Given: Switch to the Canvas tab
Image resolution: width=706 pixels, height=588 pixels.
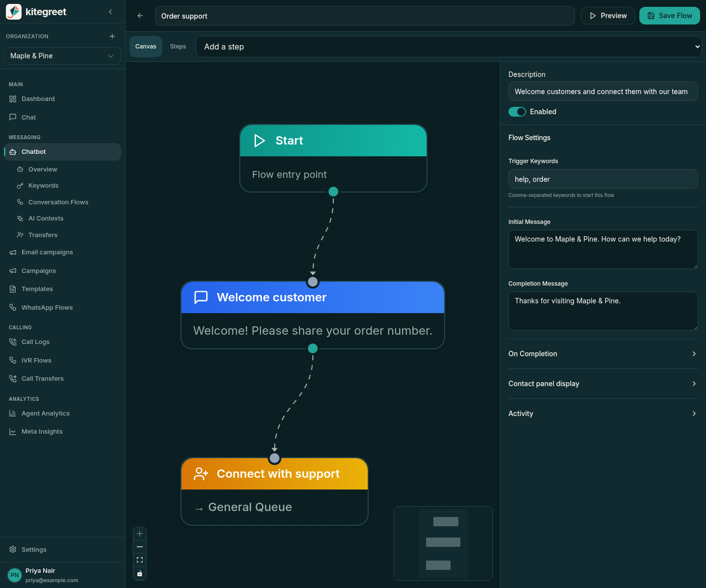Looking at the screenshot, I should tap(146, 47).
